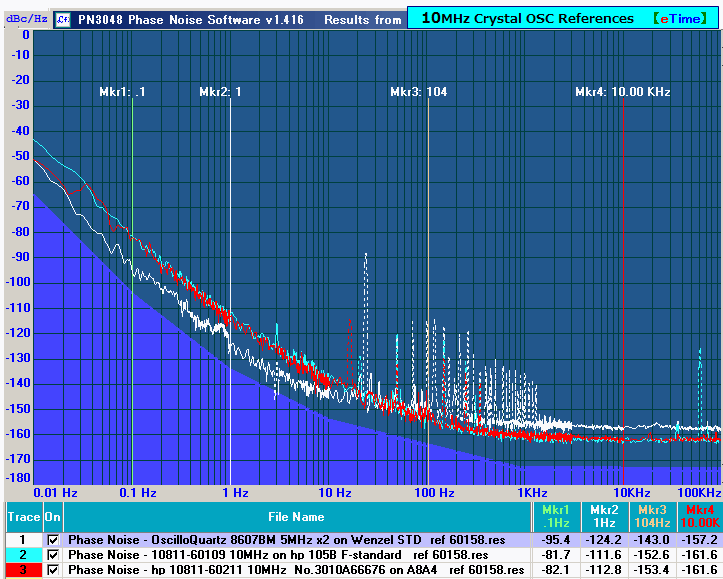Disable trace 3 On checkbox
This screenshot has height=579, width=723.
(53, 570)
